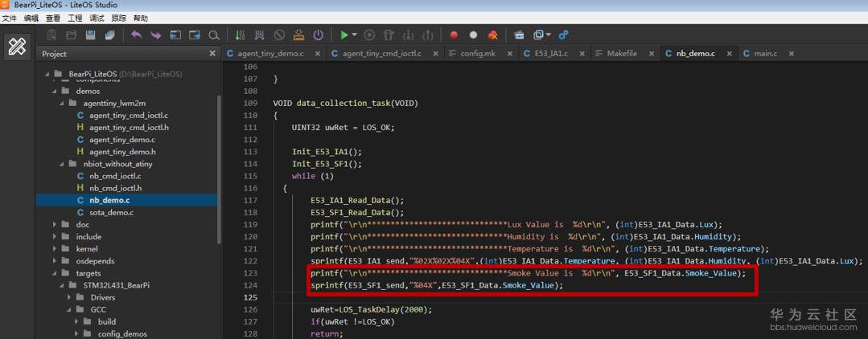Open the 工程 menu

[x=75, y=18]
